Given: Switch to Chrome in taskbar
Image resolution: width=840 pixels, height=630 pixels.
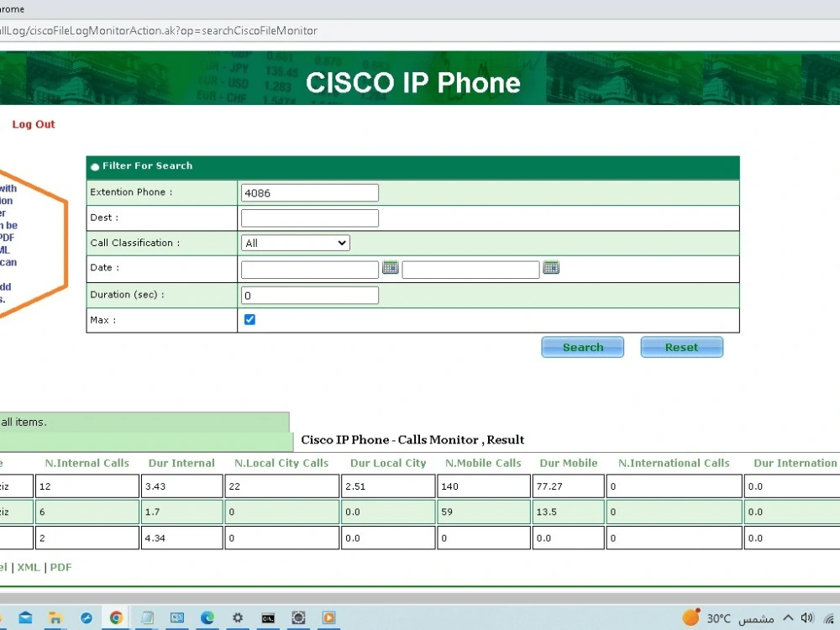Looking at the screenshot, I should [116, 617].
